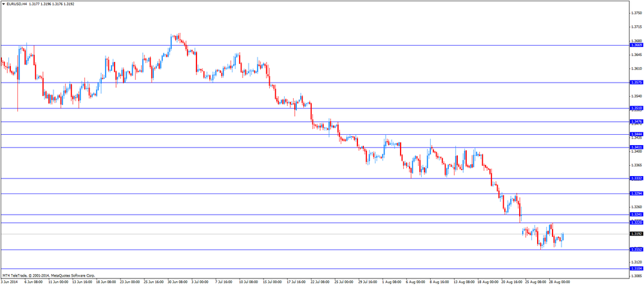The height and width of the screenshot is (285, 644).
Task: Click the 3 Jul 00:00 time label
Action: pyautogui.click(x=200, y=282)
